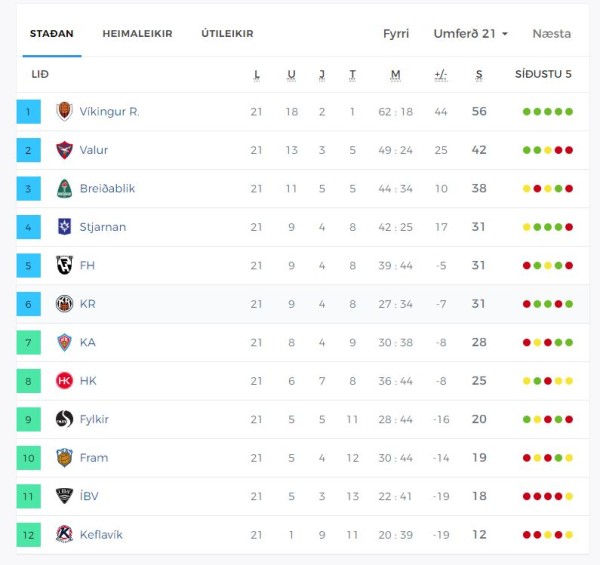Click KA's last green form dot
The width and height of the screenshot is (600, 565).
coord(569,342)
